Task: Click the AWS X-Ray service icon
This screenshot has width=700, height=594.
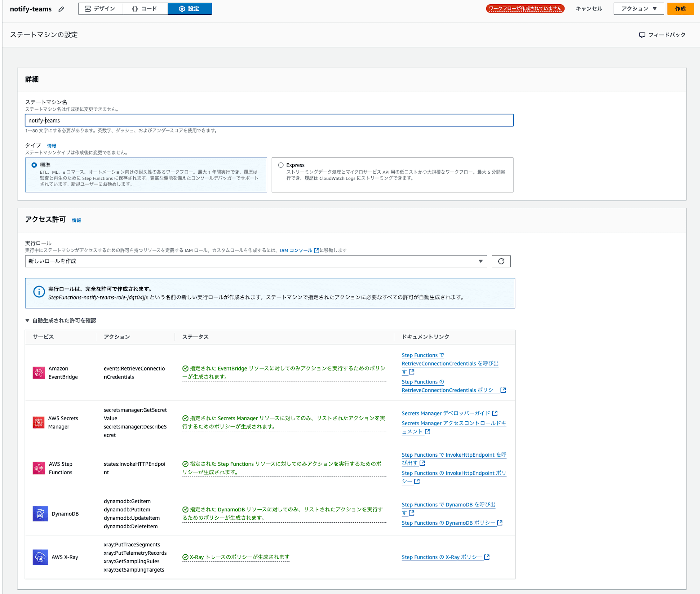Action: pos(40,557)
